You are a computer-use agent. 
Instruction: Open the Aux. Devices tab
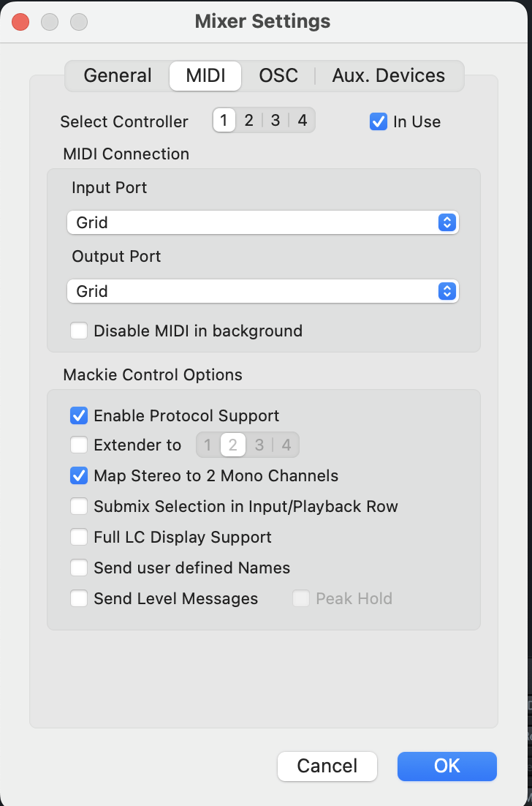pos(388,76)
